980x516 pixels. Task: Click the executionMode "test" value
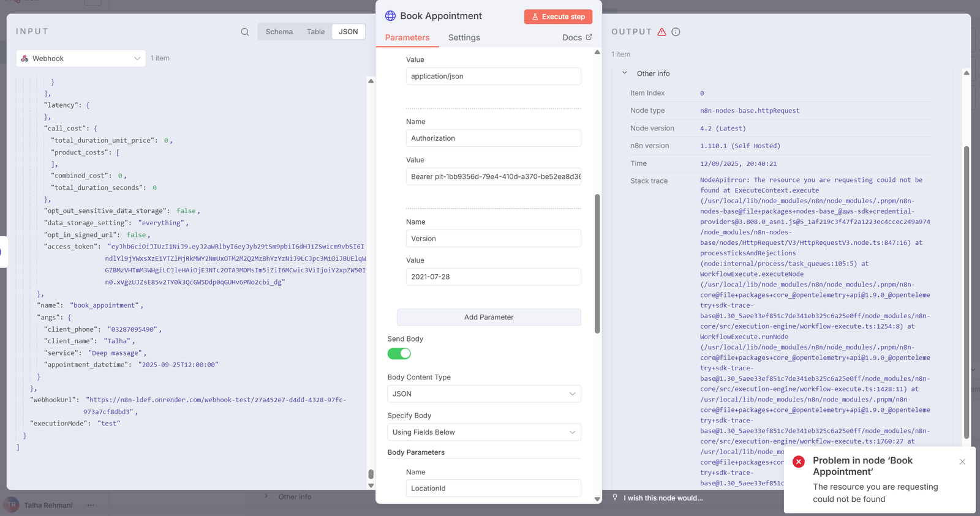[109, 424]
